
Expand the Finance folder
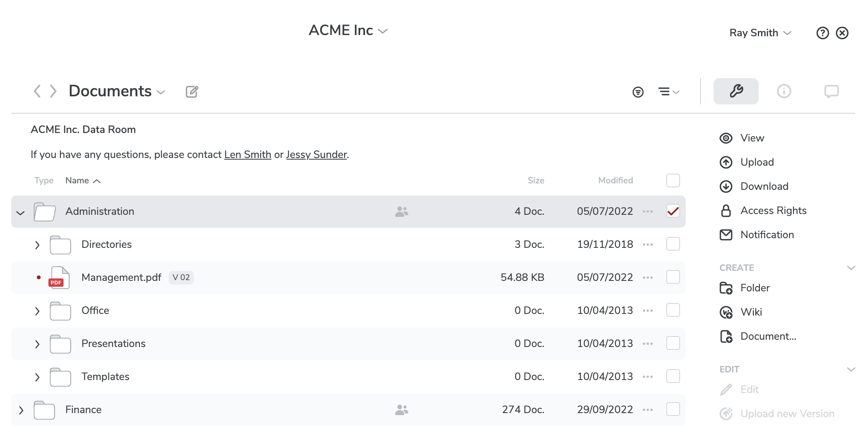click(x=21, y=410)
